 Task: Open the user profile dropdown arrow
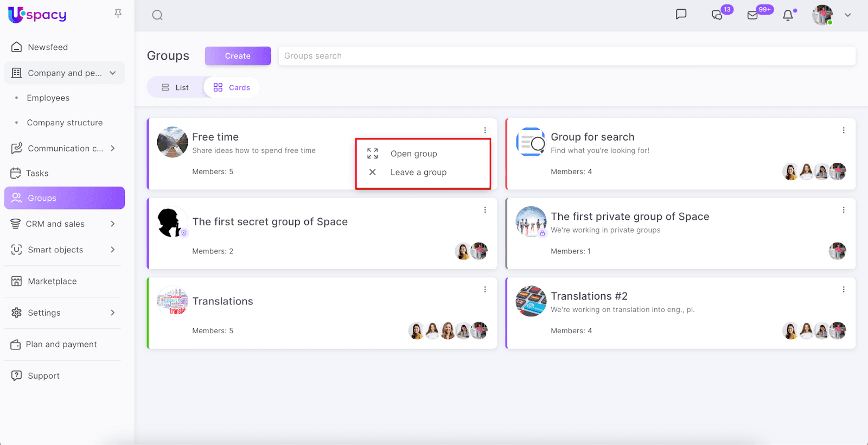tap(847, 15)
